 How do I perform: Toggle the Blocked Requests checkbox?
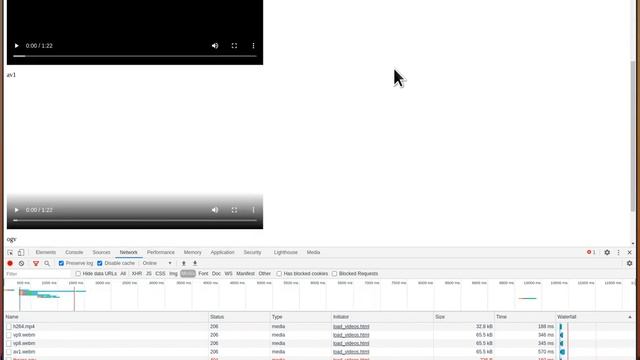pos(335,274)
